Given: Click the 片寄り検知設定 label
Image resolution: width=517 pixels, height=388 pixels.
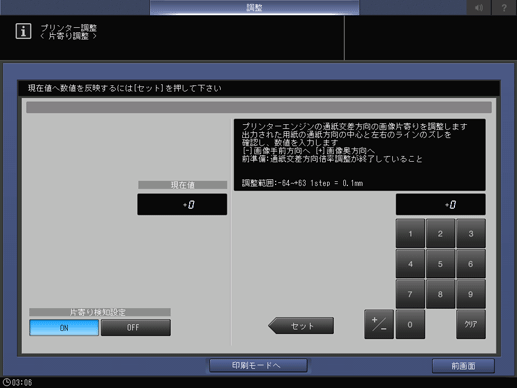Looking at the screenshot, I should coord(100,312).
